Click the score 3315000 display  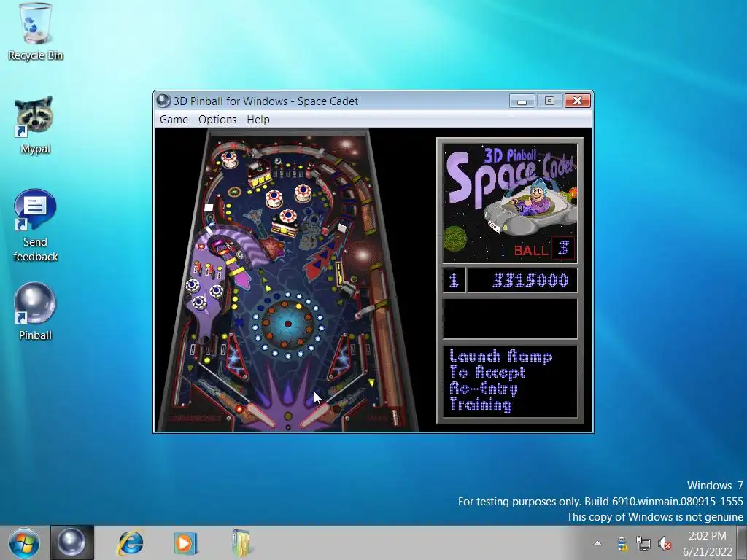tap(522, 280)
